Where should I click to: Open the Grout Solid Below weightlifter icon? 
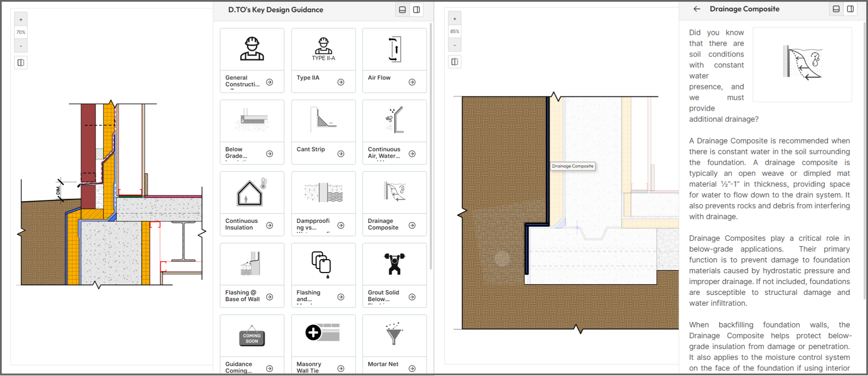(x=394, y=264)
